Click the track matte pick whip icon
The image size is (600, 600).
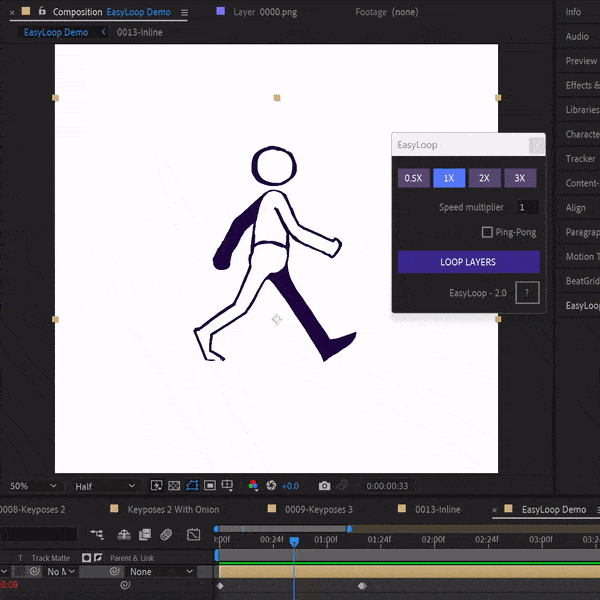pos(34,572)
